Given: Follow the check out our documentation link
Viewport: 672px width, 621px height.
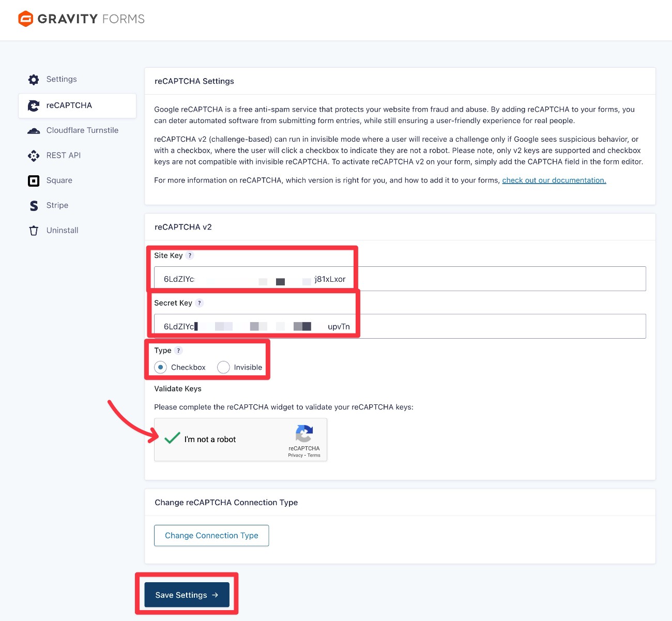Looking at the screenshot, I should [554, 180].
